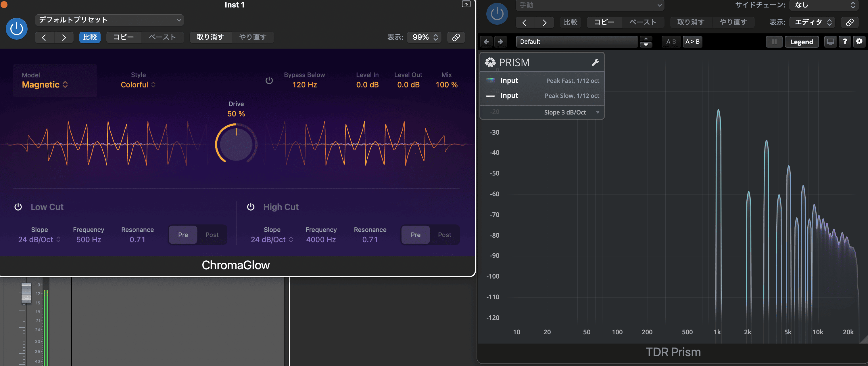Open sidechain なし dropdown
Image resolution: width=868 pixels, height=366 pixels.
click(x=823, y=5)
